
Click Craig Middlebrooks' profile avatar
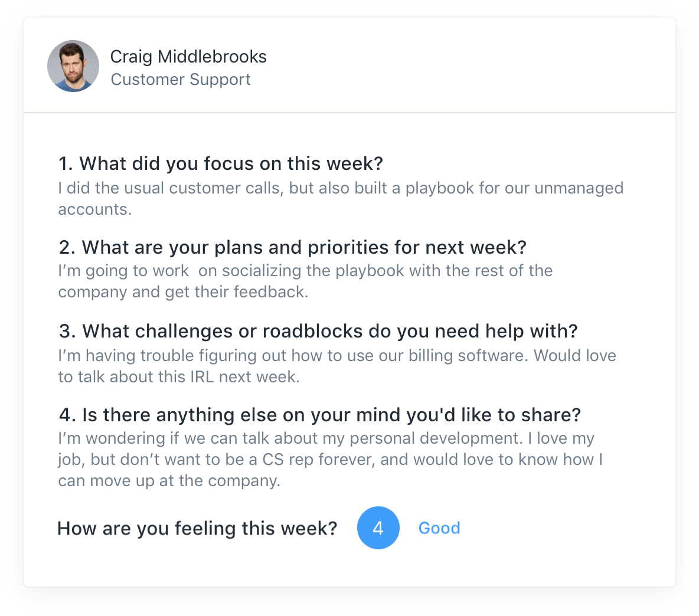click(73, 66)
